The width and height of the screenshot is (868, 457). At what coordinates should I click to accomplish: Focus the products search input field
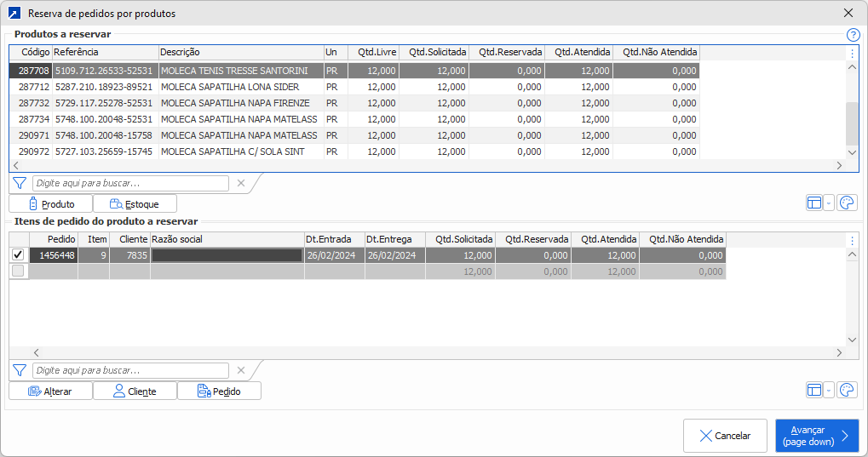click(x=130, y=183)
